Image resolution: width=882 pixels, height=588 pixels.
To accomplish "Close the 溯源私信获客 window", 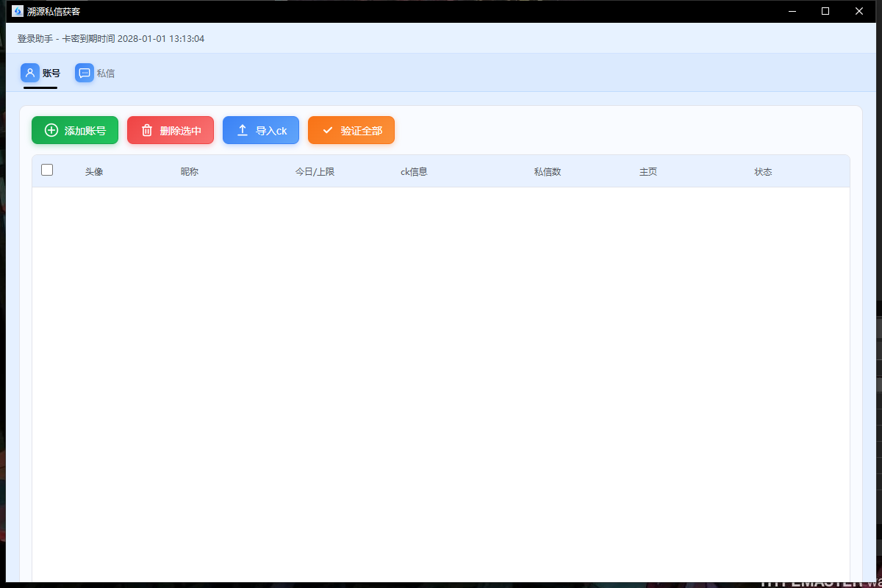I will (859, 11).
